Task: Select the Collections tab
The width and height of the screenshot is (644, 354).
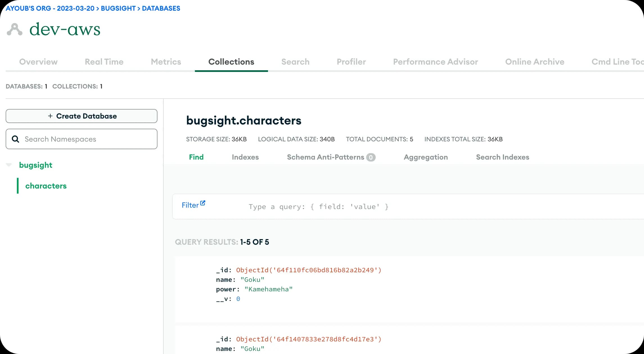Action: click(x=231, y=62)
